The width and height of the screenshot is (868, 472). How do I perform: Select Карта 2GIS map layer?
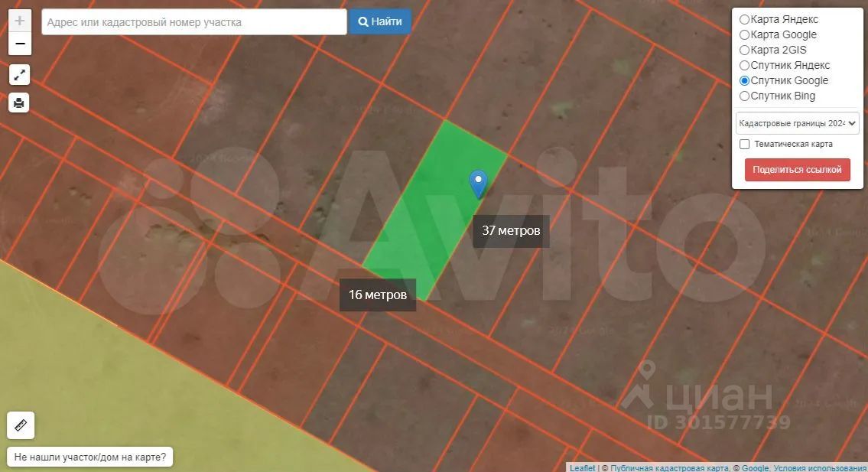point(745,50)
